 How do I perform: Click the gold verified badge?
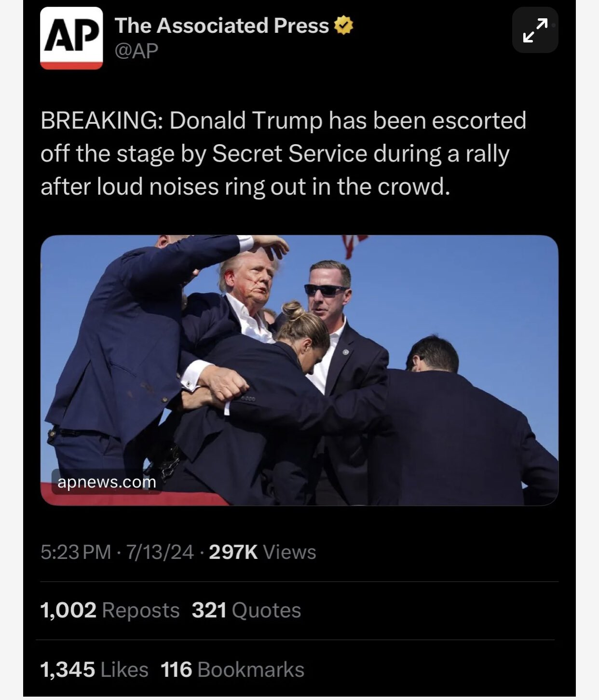[x=343, y=26]
